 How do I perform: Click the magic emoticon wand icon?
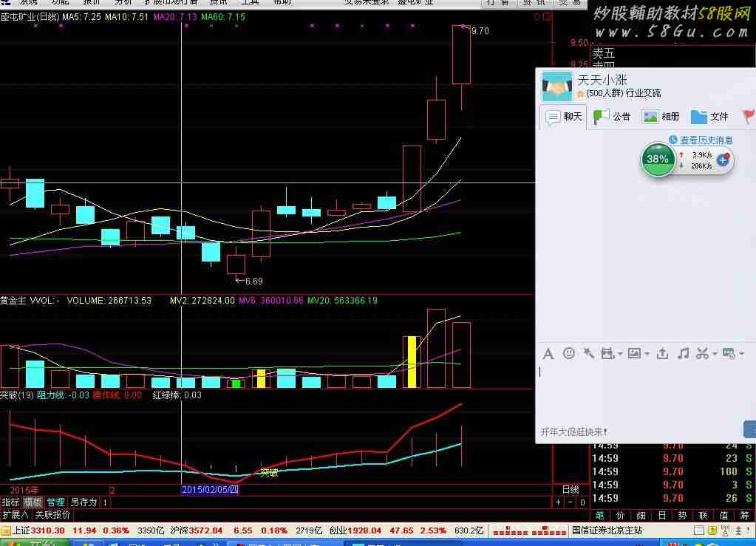(x=589, y=353)
